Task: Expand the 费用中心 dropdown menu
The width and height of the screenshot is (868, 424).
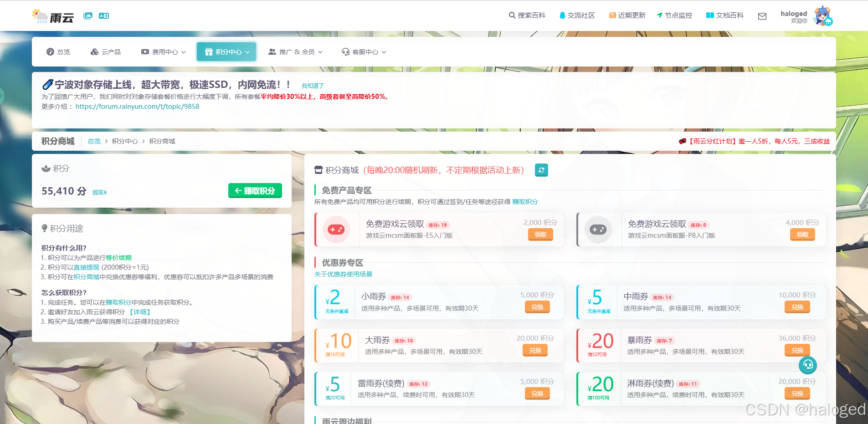Action: [164, 52]
